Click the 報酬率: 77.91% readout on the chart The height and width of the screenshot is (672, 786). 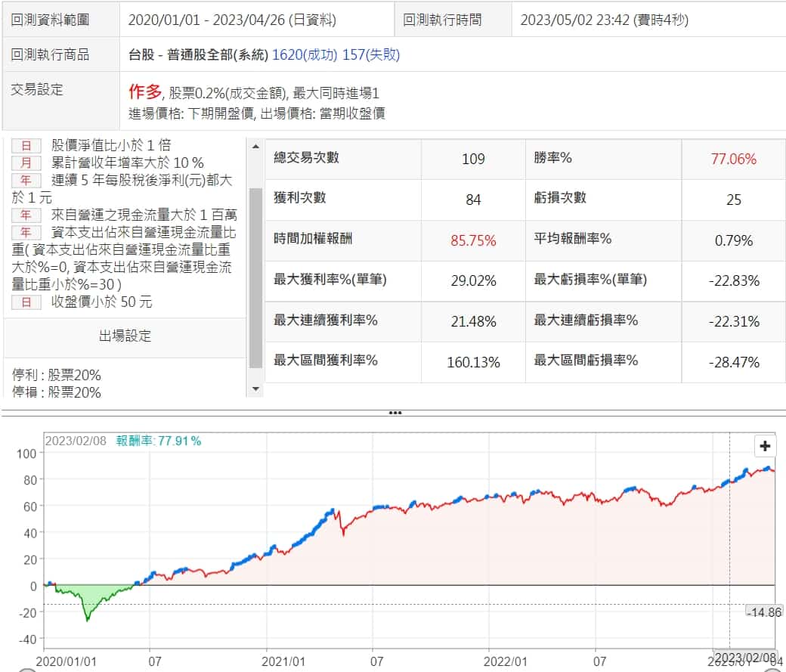(x=159, y=441)
